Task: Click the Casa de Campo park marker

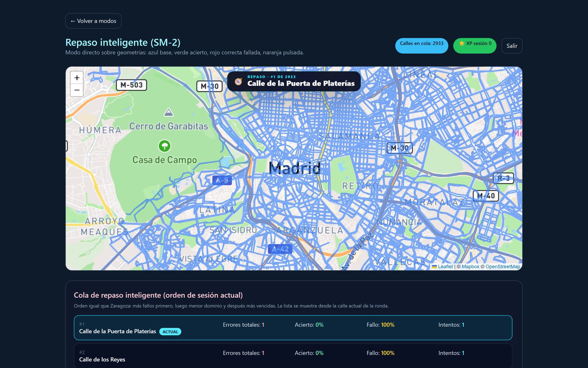Action: click(x=164, y=146)
